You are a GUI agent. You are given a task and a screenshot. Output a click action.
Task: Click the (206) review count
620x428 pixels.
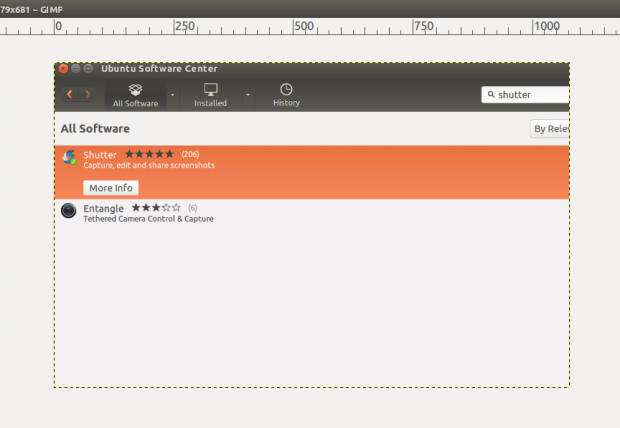coord(190,154)
